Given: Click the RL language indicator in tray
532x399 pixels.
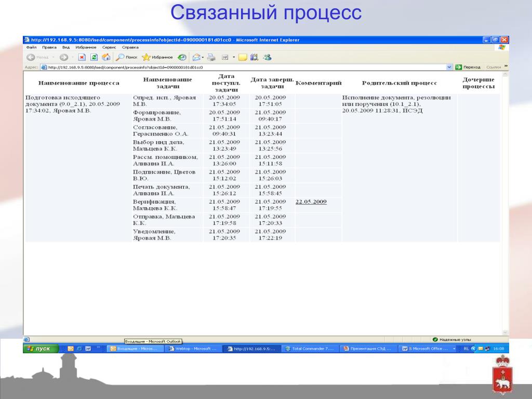Looking at the screenshot, I should [x=466, y=349].
